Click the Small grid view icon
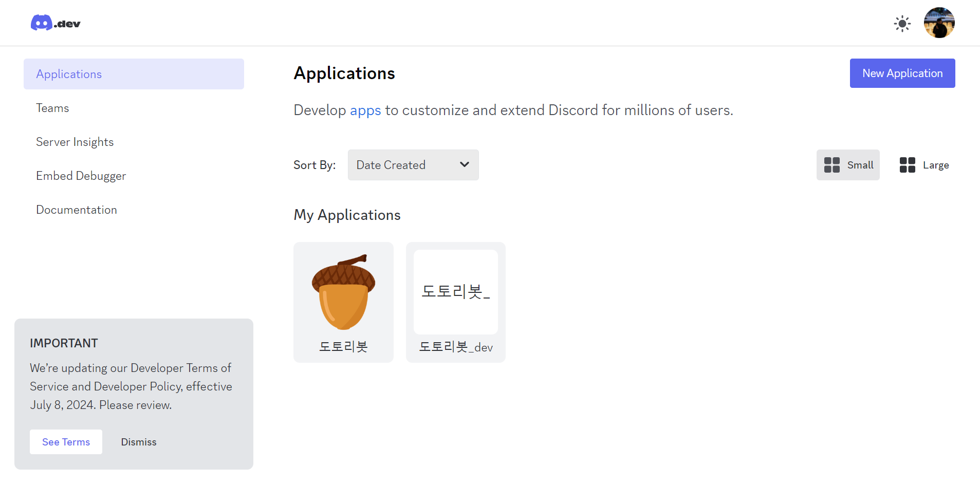This screenshot has height=484, width=980. (831, 165)
